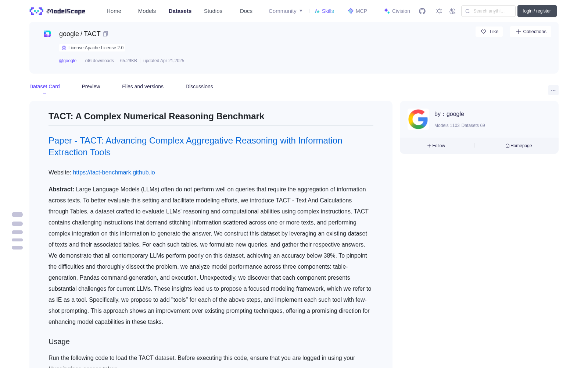Focus the search anything field
This screenshot has width=588, height=368.
[x=488, y=11]
